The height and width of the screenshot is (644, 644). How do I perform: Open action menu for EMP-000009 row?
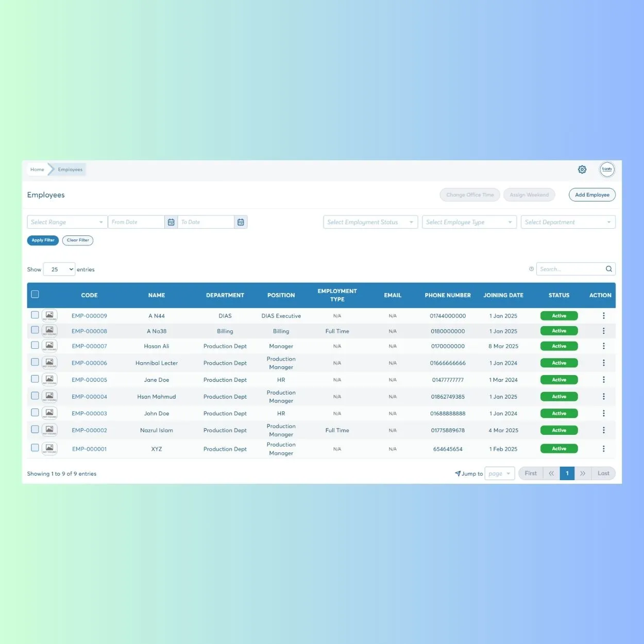point(603,316)
